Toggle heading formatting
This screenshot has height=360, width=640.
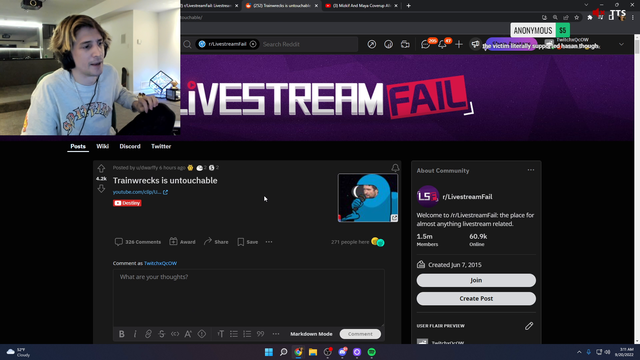[x=221, y=334]
